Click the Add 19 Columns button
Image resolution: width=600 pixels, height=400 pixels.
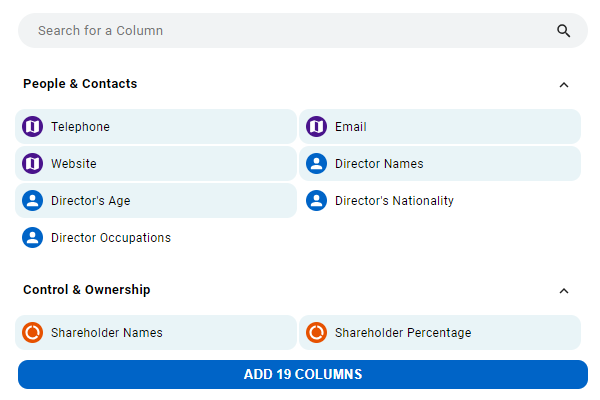coord(303,374)
